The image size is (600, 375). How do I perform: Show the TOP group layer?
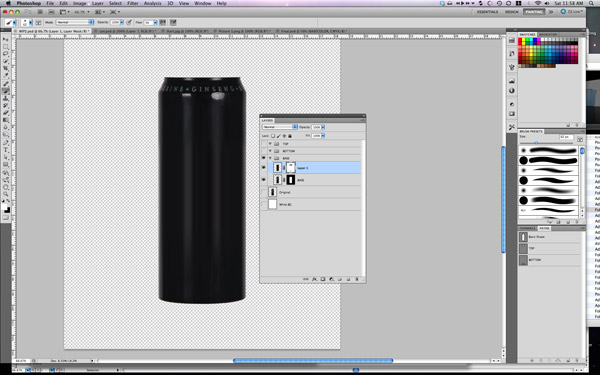pos(264,144)
